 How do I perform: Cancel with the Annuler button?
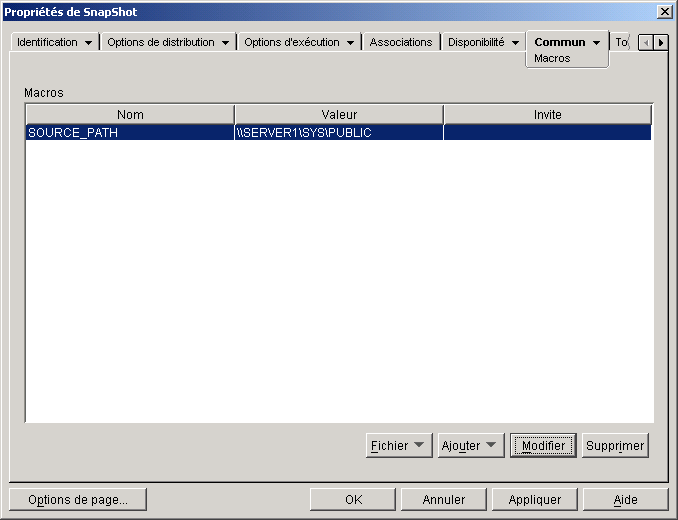pyautogui.click(x=444, y=500)
